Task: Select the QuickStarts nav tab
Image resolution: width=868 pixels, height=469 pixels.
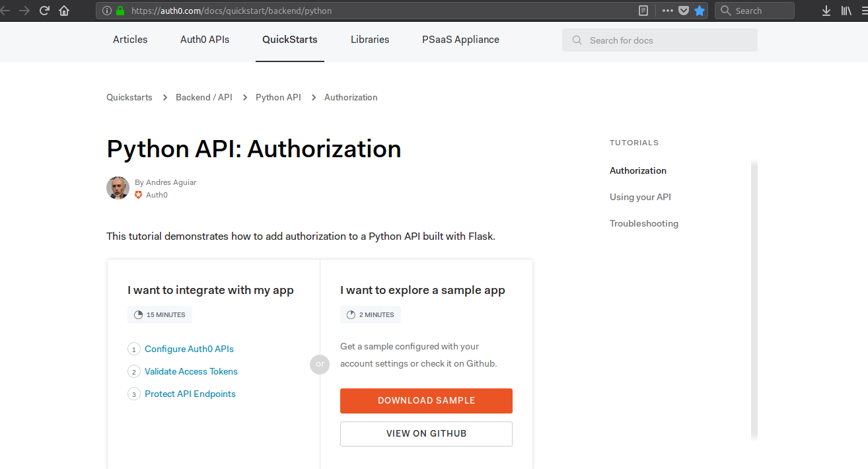Action: 290,40
